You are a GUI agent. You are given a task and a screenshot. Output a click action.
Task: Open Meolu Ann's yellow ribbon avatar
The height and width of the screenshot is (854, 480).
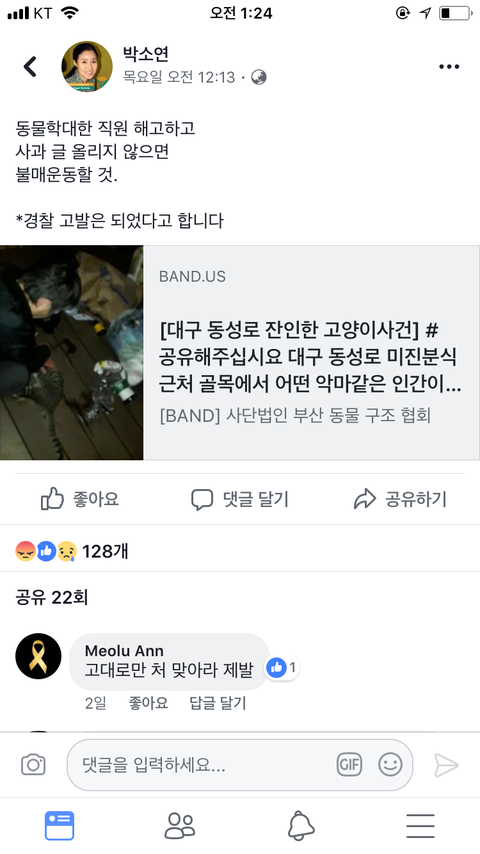pyautogui.click(x=38, y=656)
